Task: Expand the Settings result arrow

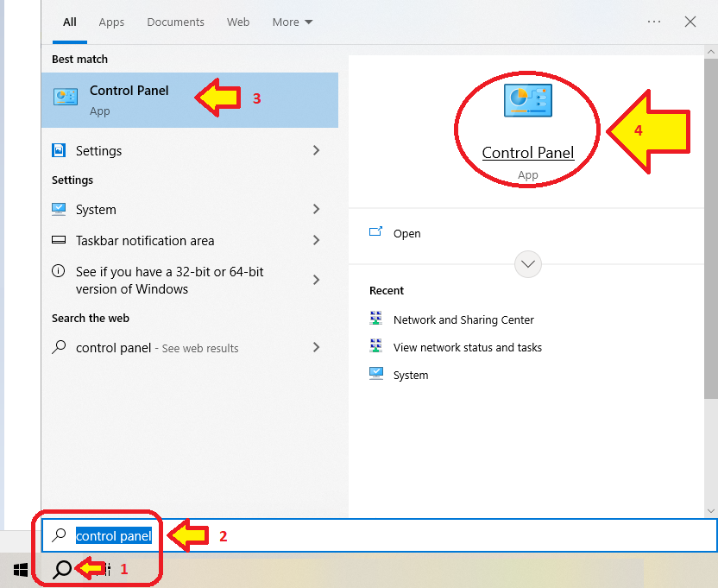Action: click(316, 150)
